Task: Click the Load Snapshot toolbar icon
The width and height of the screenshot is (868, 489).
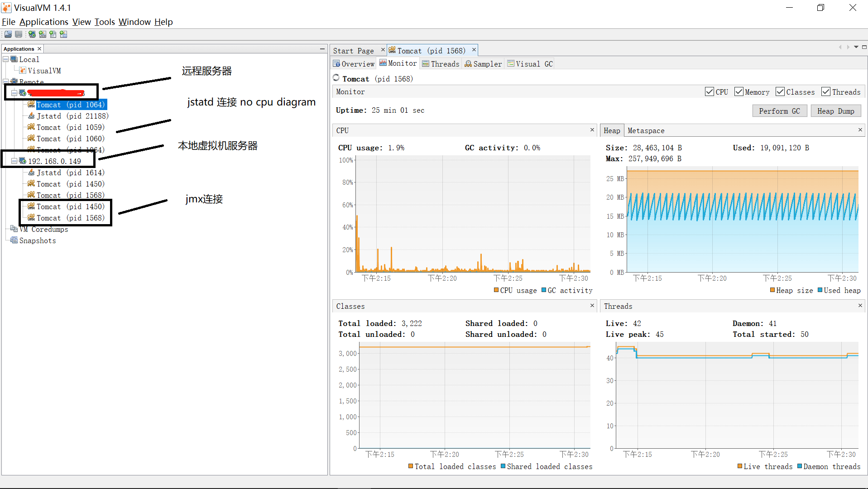Action: pyautogui.click(x=8, y=34)
